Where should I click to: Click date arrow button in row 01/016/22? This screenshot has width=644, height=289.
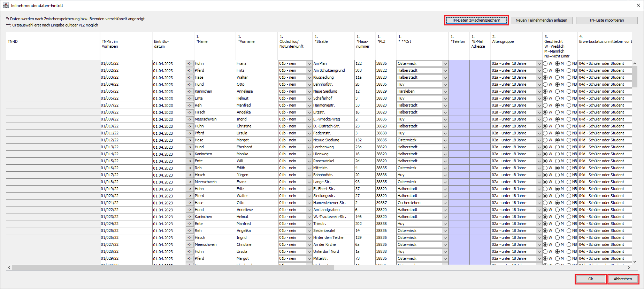(189, 168)
